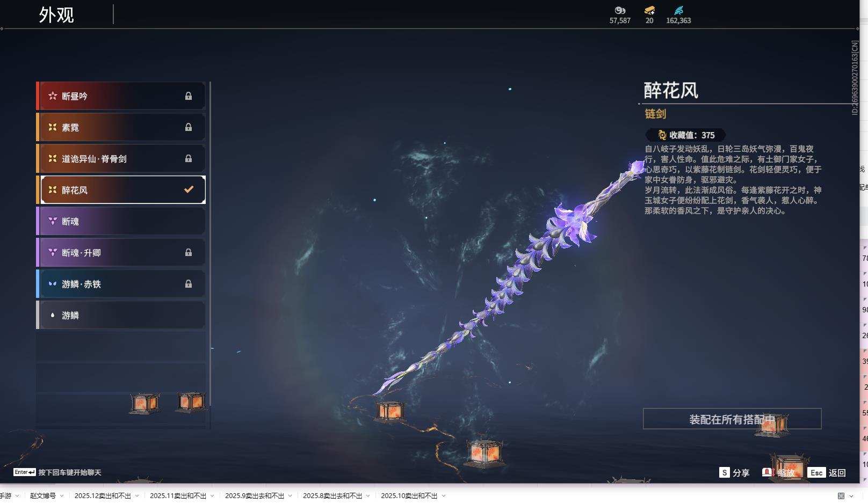Click the 缩放 zoom button

coord(786,473)
